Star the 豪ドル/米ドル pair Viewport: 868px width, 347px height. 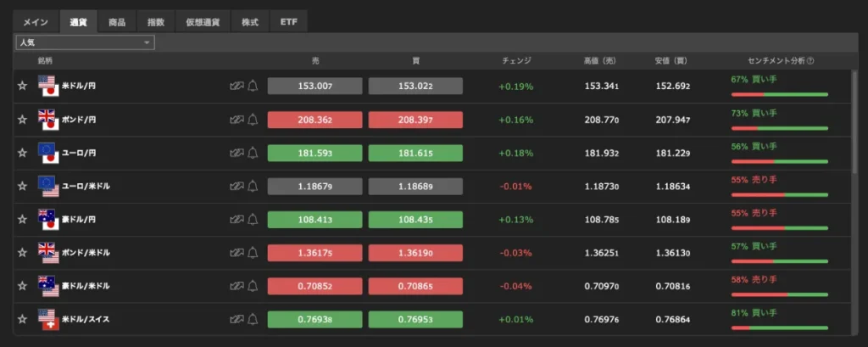23,286
